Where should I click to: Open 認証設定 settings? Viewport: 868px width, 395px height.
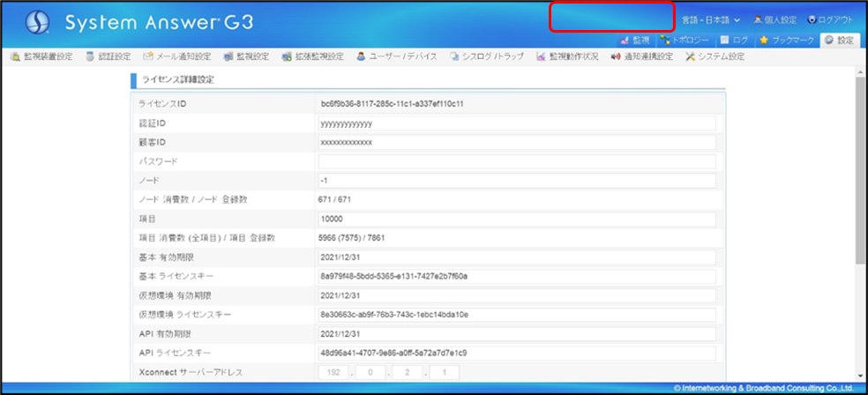[108, 56]
